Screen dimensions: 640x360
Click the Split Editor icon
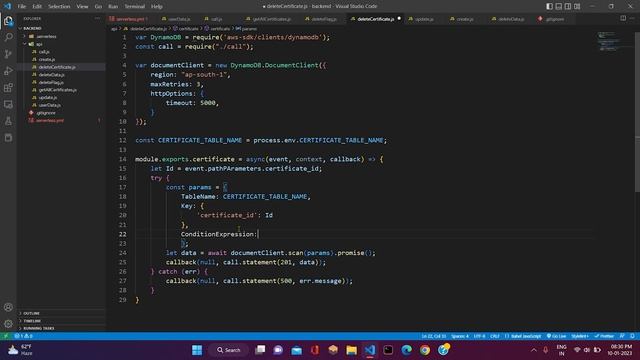(623, 18)
